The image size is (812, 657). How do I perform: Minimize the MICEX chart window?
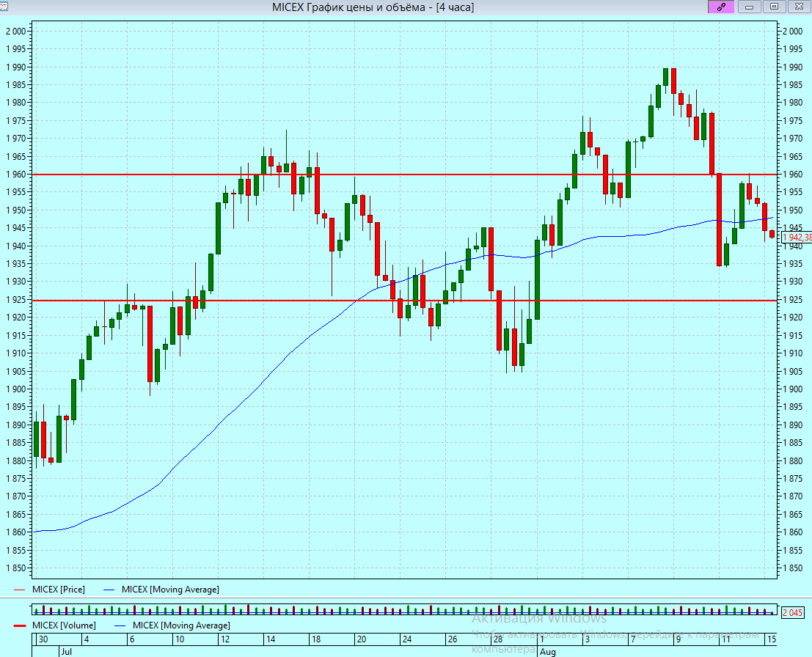(x=750, y=7)
